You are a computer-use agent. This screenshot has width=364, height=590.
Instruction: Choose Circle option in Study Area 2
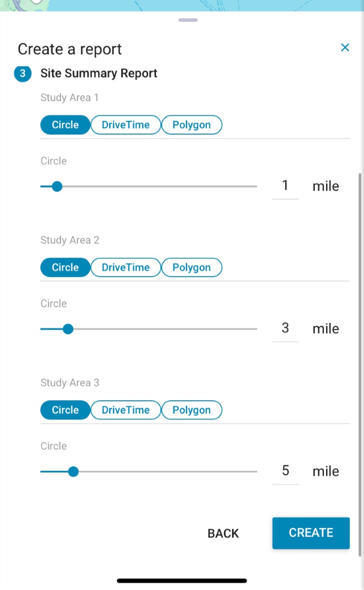(66, 268)
